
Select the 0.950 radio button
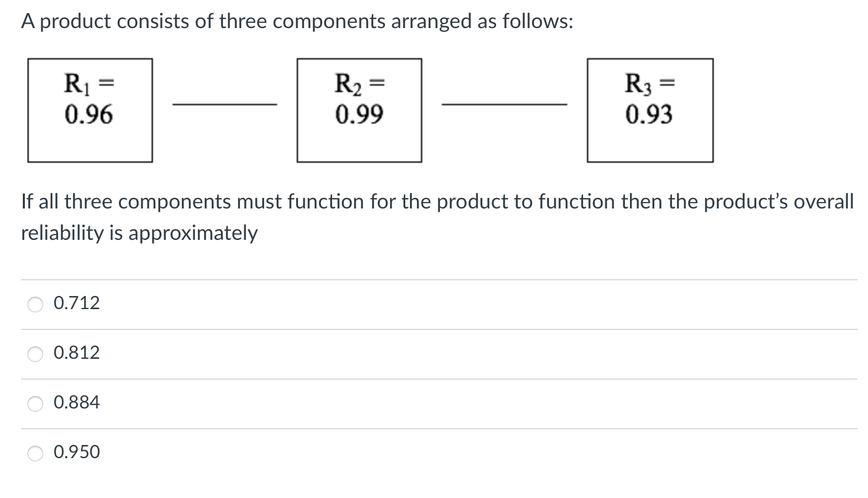point(35,452)
